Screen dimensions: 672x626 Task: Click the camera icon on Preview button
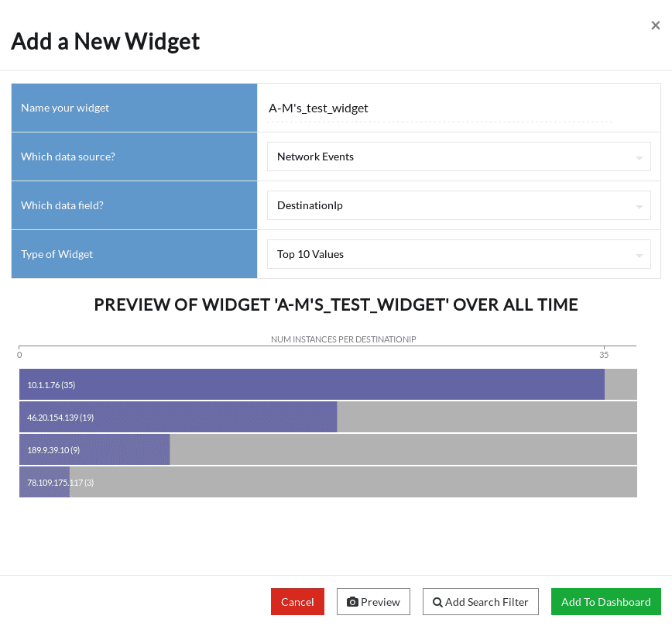(x=352, y=602)
